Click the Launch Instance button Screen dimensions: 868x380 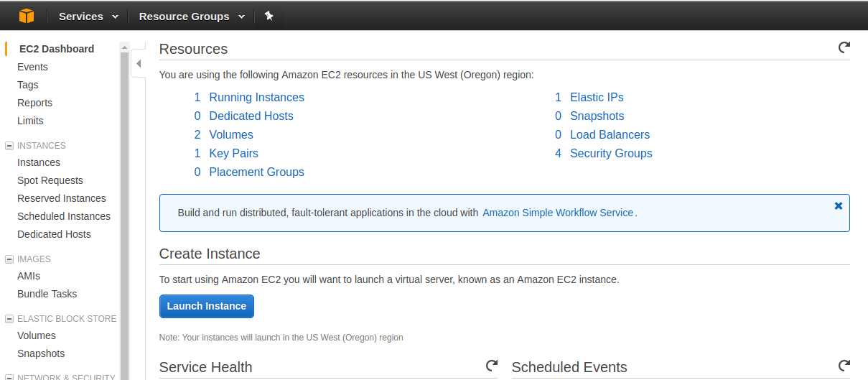coord(207,306)
